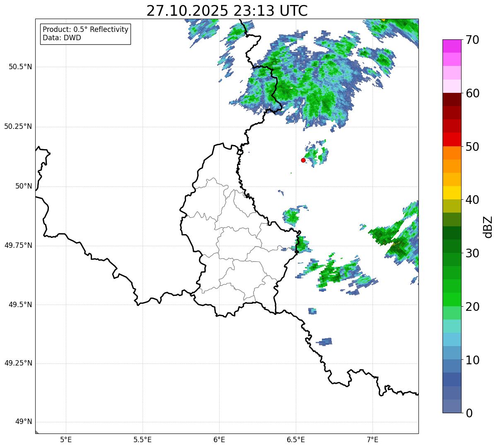Click the 49°N latitude label

click(x=24, y=422)
